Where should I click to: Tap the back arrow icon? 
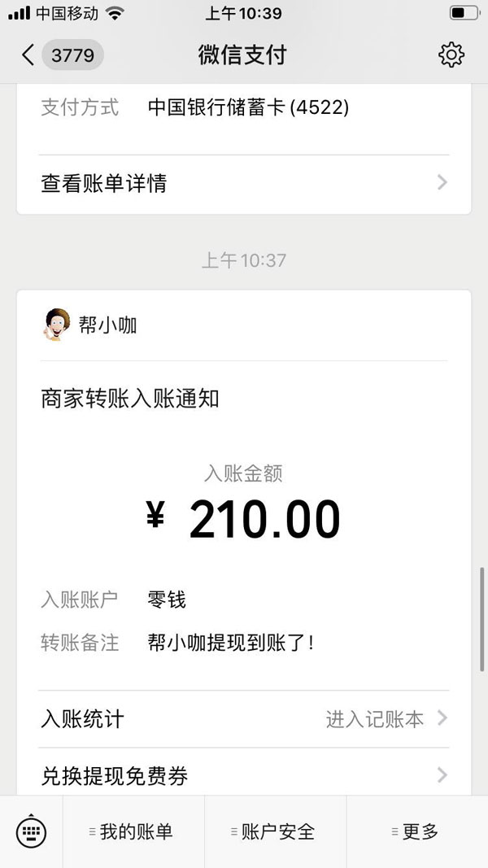pyautogui.click(x=28, y=55)
